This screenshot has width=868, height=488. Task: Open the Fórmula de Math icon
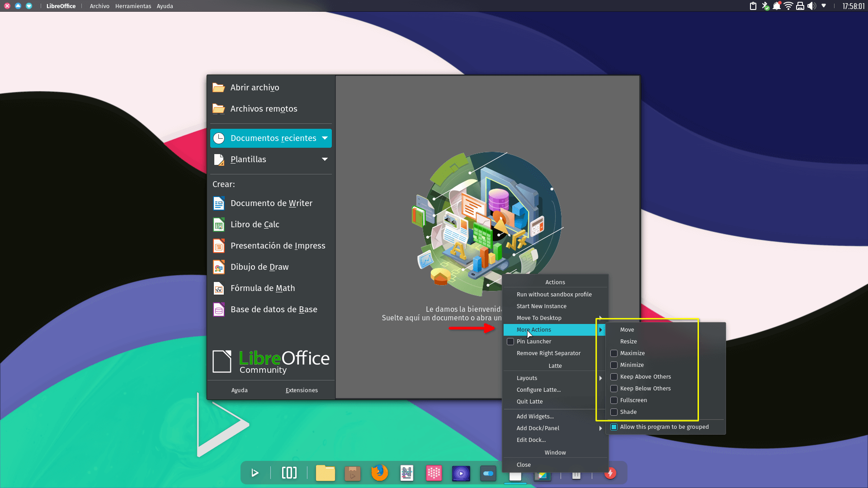pyautogui.click(x=218, y=288)
